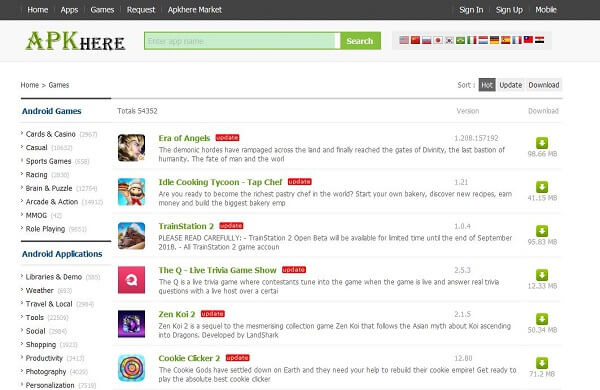Click the APKHere site logo

[x=75, y=41]
